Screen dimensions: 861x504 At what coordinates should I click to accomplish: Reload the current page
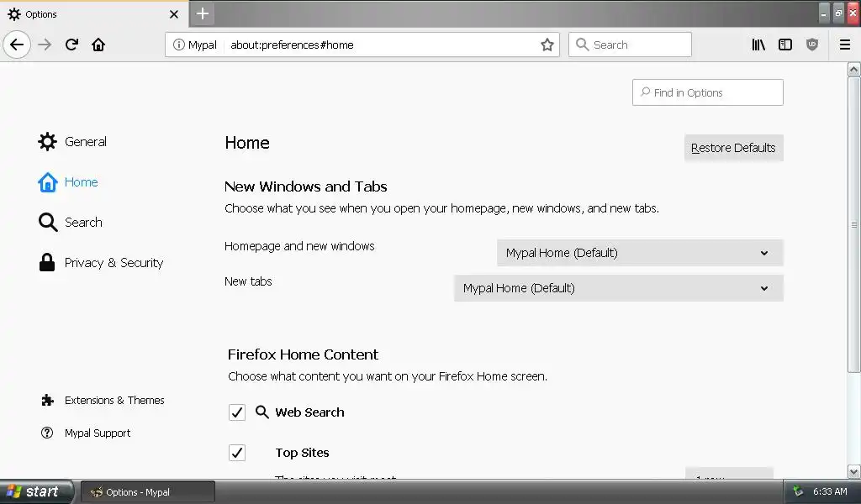pyautogui.click(x=71, y=45)
